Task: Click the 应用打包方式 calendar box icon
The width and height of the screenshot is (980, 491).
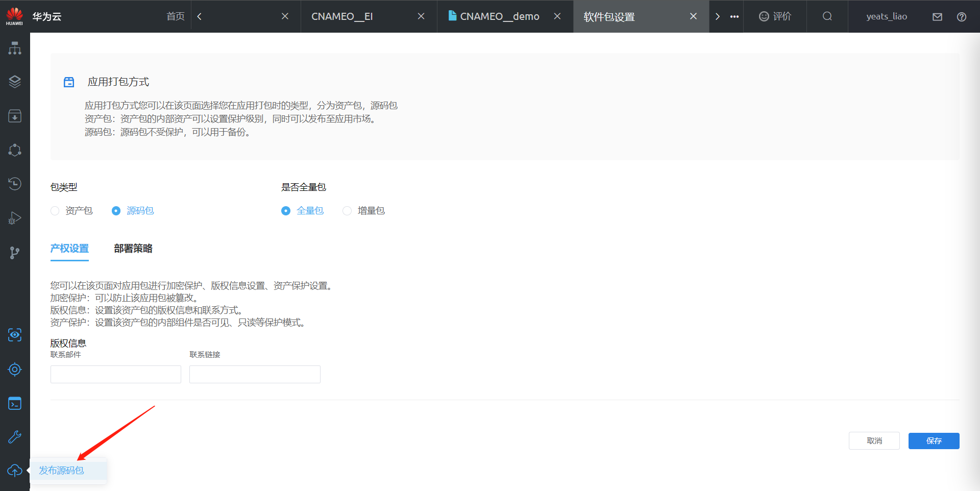Action: pyautogui.click(x=69, y=82)
